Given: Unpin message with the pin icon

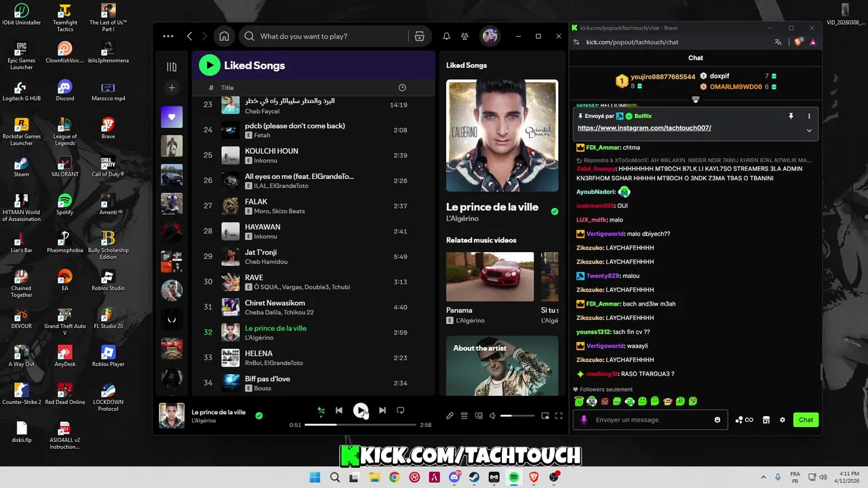Looking at the screenshot, I should tap(791, 117).
